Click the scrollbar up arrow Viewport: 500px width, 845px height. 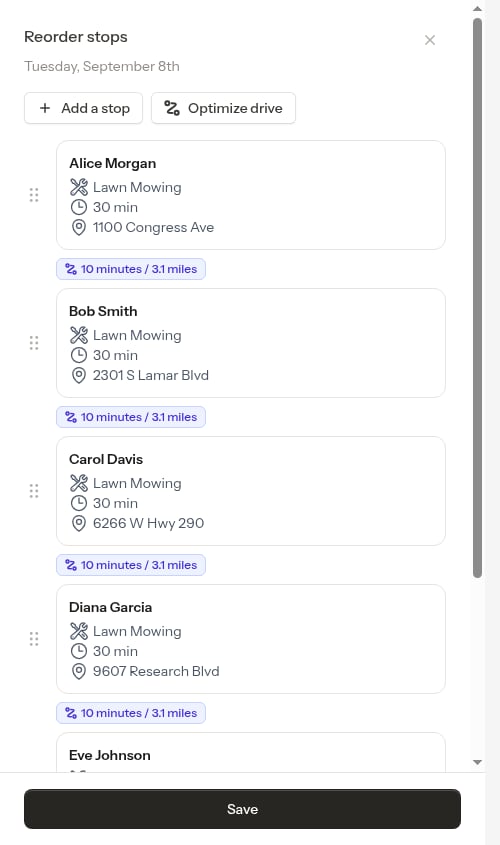pyautogui.click(x=477, y=9)
